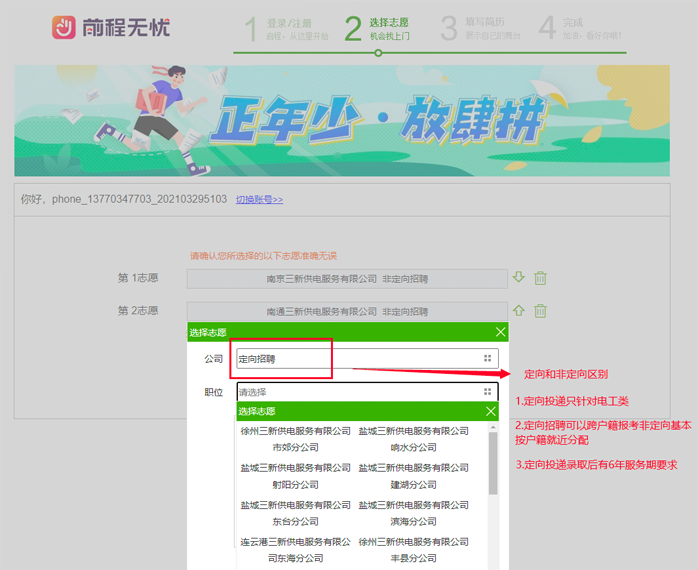
Task: Pick 盐城三新供电服务有限公司滨海分公司 from list
Action: point(413,512)
